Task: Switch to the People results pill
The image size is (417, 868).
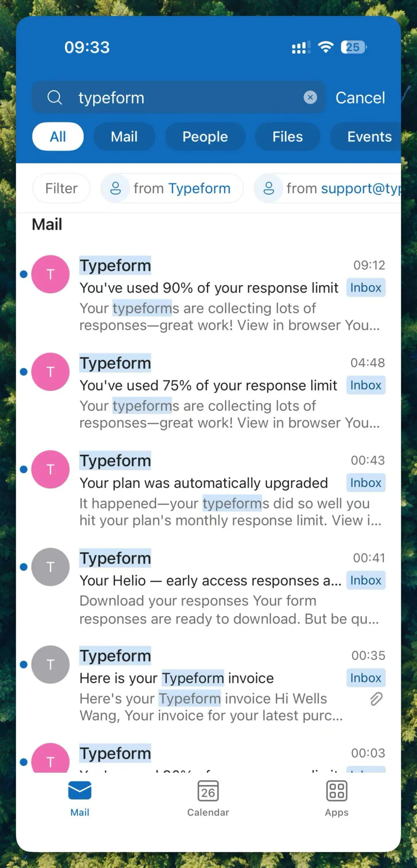Action: pyautogui.click(x=205, y=137)
